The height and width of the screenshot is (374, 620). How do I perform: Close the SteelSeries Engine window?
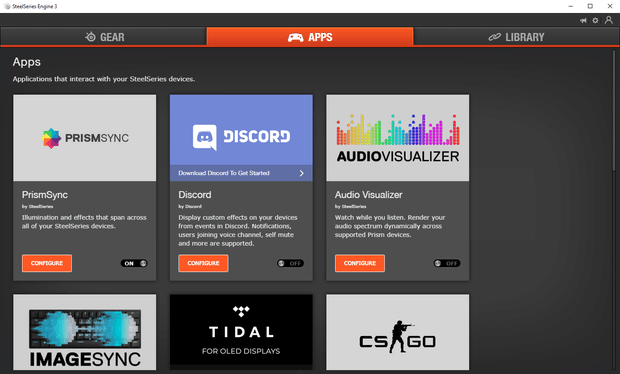(610, 6)
